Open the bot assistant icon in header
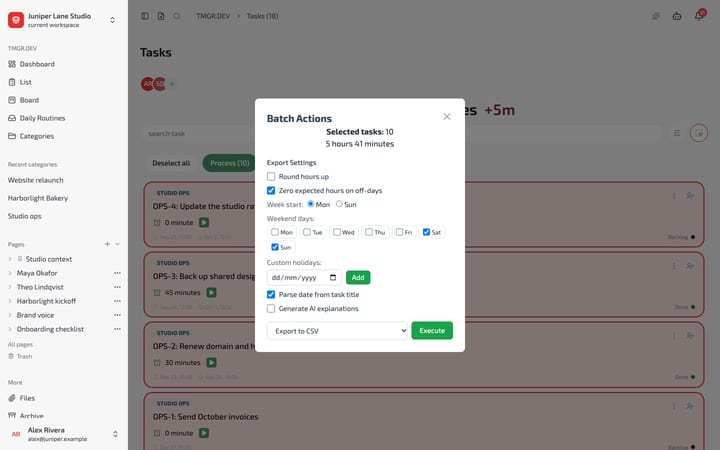 [x=677, y=16]
